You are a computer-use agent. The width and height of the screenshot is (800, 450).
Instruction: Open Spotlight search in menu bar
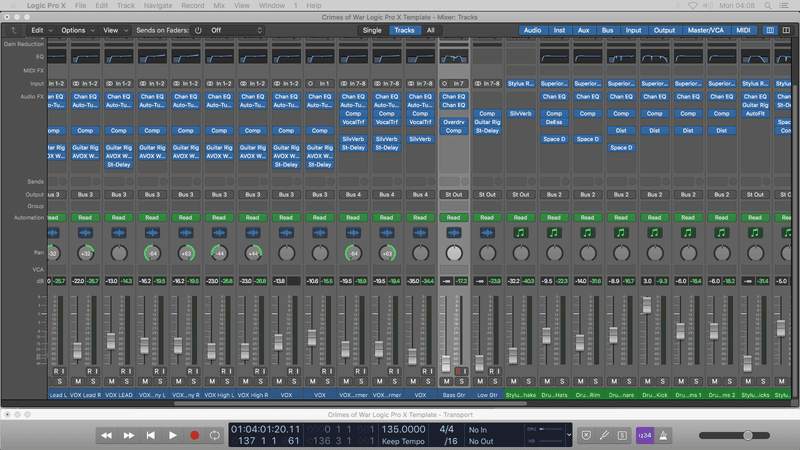click(x=768, y=6)
